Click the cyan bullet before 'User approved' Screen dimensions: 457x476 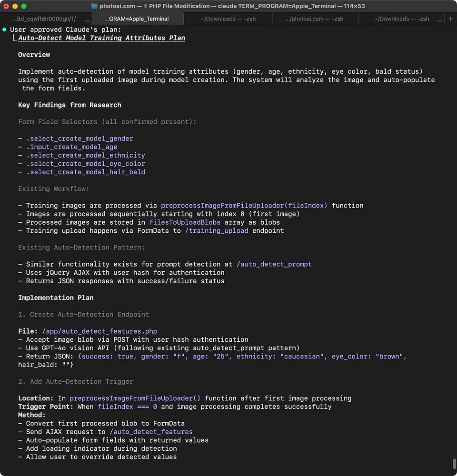(4, 30)
